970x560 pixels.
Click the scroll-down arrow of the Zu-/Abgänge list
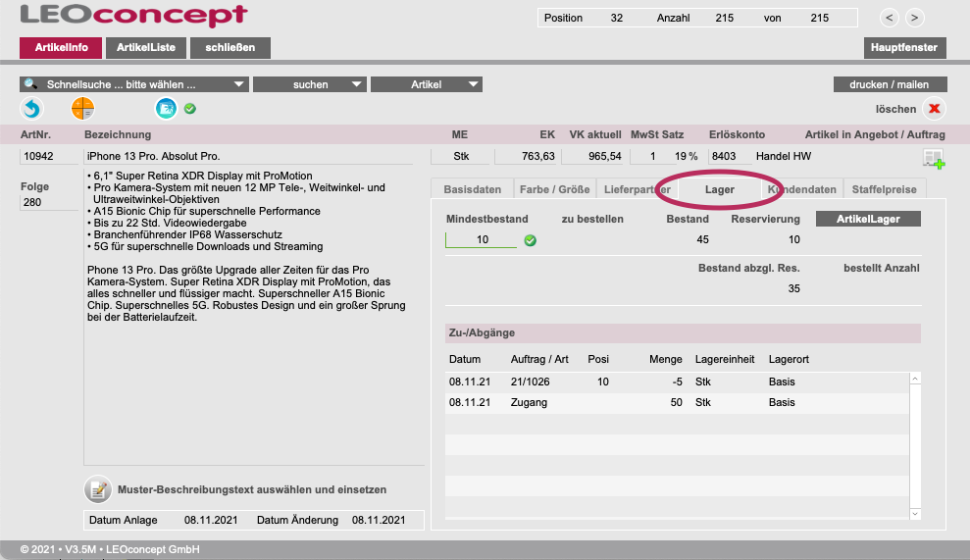(915, 514)
